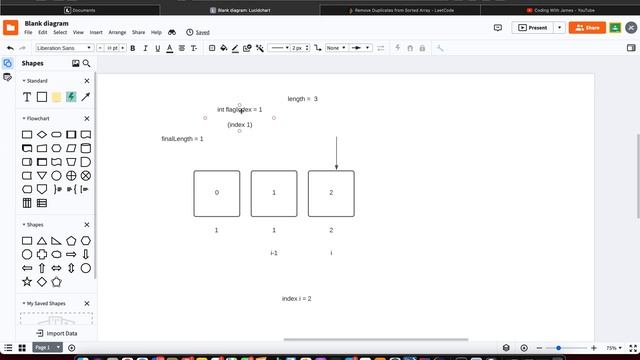640x360 pixels.
Task: Click the redo arrow in toolbar
Action: pos(22,48)
